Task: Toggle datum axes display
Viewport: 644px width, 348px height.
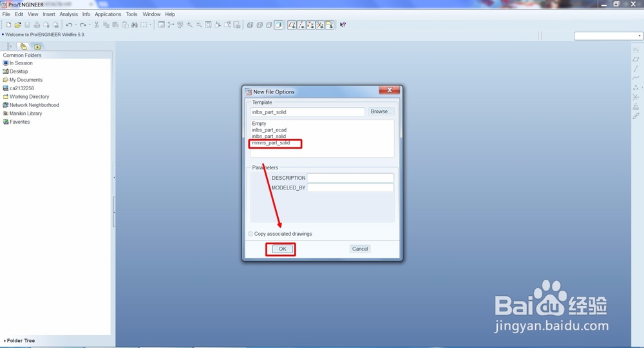Action: [301, 25]
